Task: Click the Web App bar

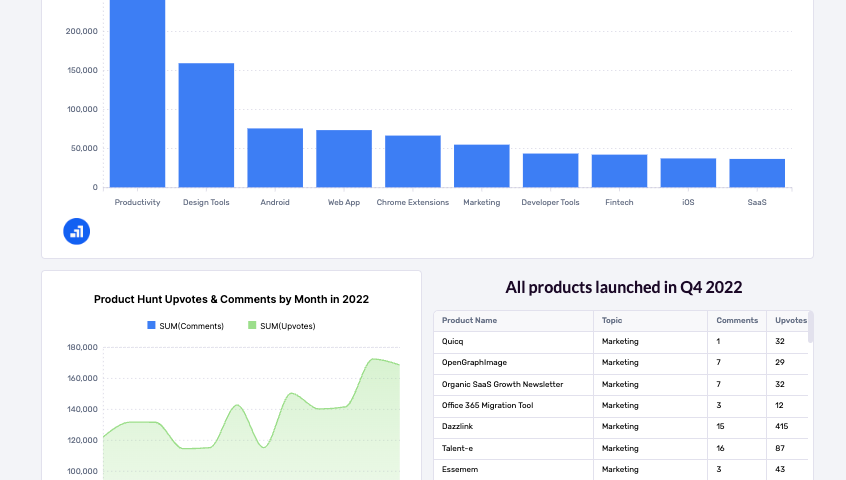Action: click(344, 159)
